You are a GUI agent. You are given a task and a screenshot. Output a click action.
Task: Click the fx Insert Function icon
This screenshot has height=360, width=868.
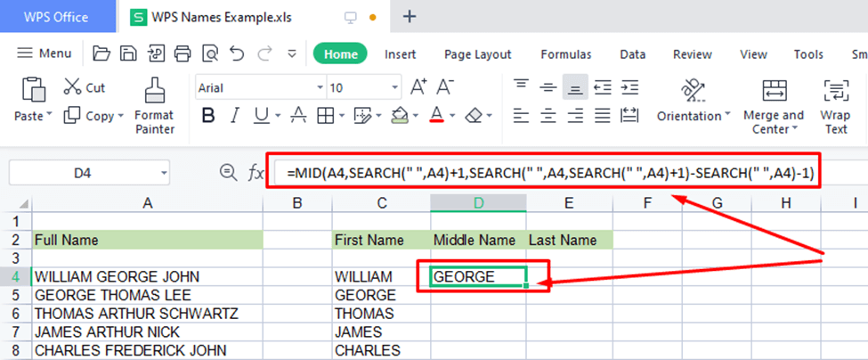tap(256, 174)
